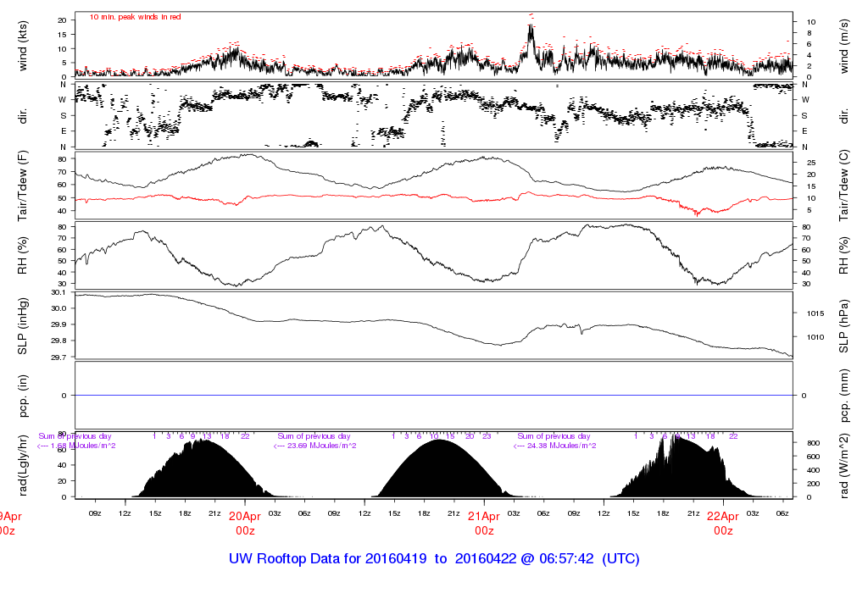Select the 'wind (kts)' axis label

23,46
